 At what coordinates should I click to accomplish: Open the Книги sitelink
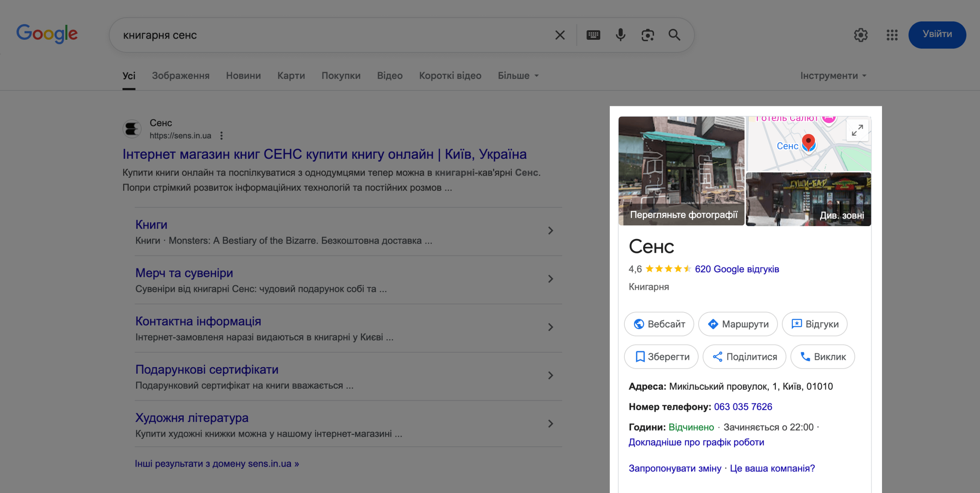[152, 225]
